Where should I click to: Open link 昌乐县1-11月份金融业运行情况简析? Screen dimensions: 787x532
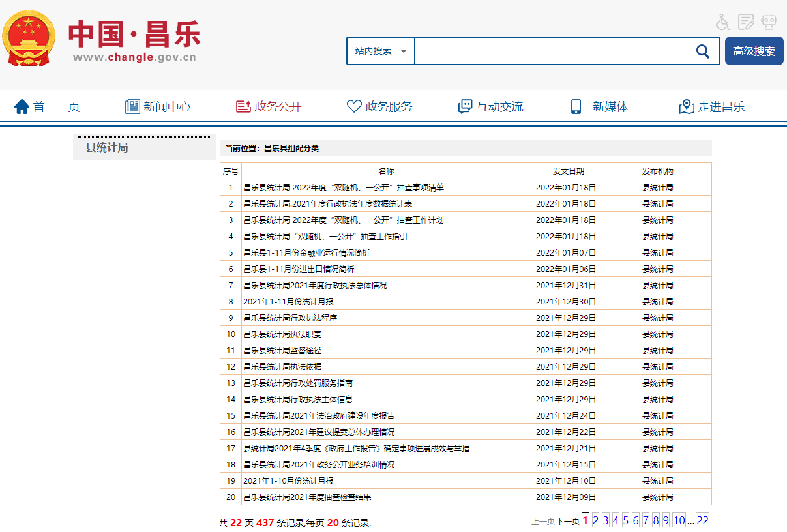[x=306, y=253]
